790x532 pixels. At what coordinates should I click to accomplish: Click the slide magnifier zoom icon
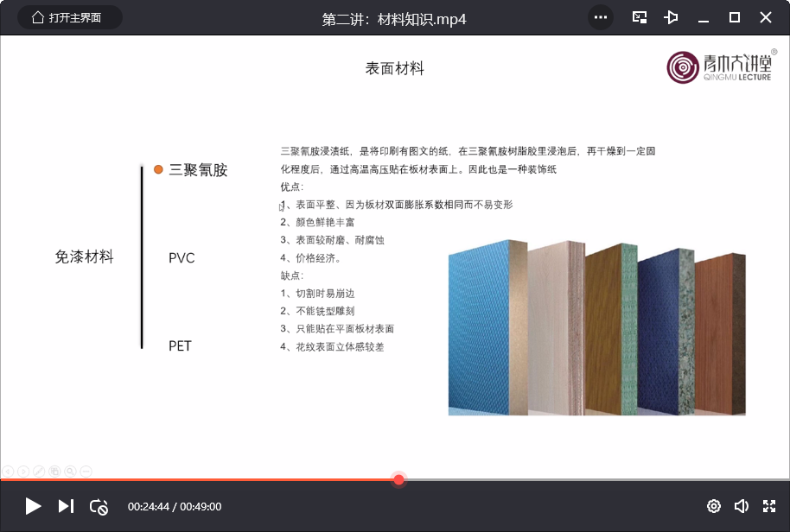(x=70, y=471)
